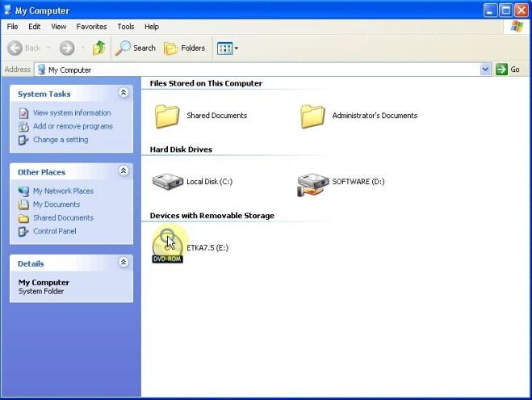
Task: Collapse the Details panel
Action: (124, 263)
